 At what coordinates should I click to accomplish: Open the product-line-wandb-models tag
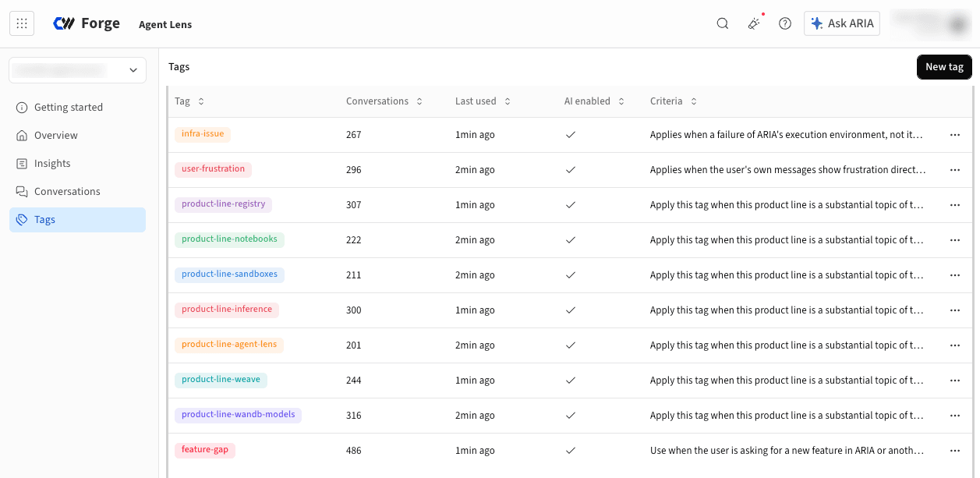[238, 415]
